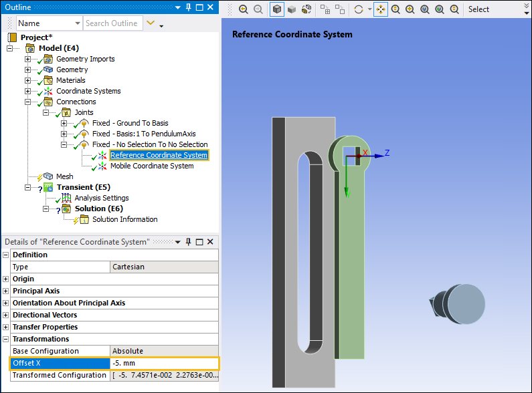Expand the Geometry Imports node

coord(28,59)
